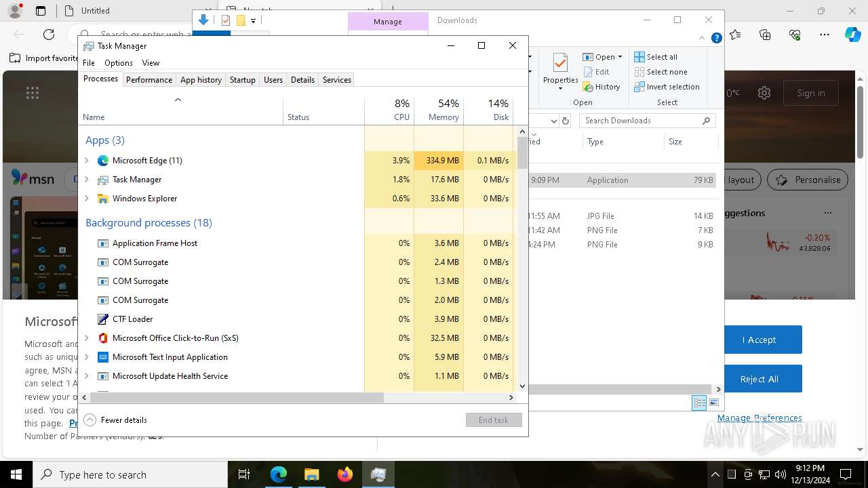Click the Task Manager process row icon
This screenshot has width=868, height=488.
point(103,180)
